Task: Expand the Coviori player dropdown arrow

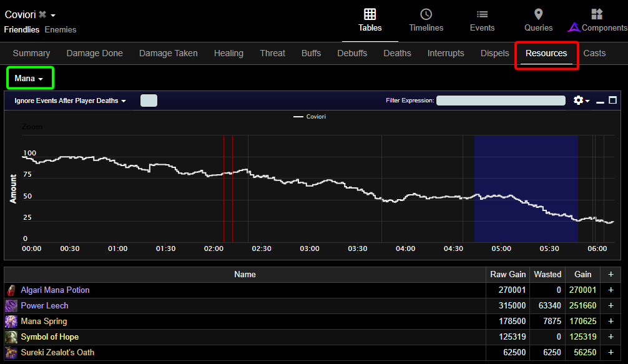Action: click(53, 16)
